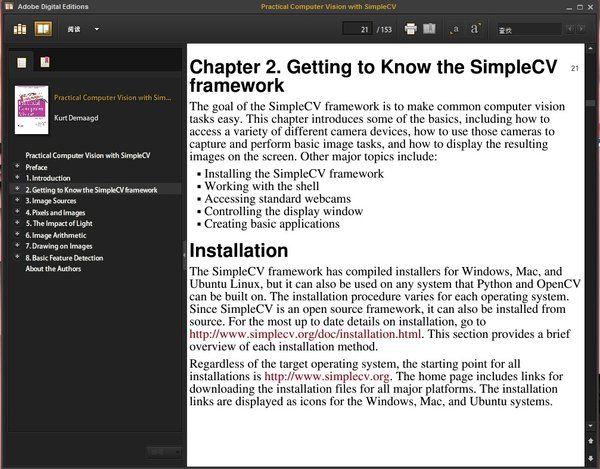
Task: Toggle the bookmark page icon in toolbar
Action: pos(429,29)
